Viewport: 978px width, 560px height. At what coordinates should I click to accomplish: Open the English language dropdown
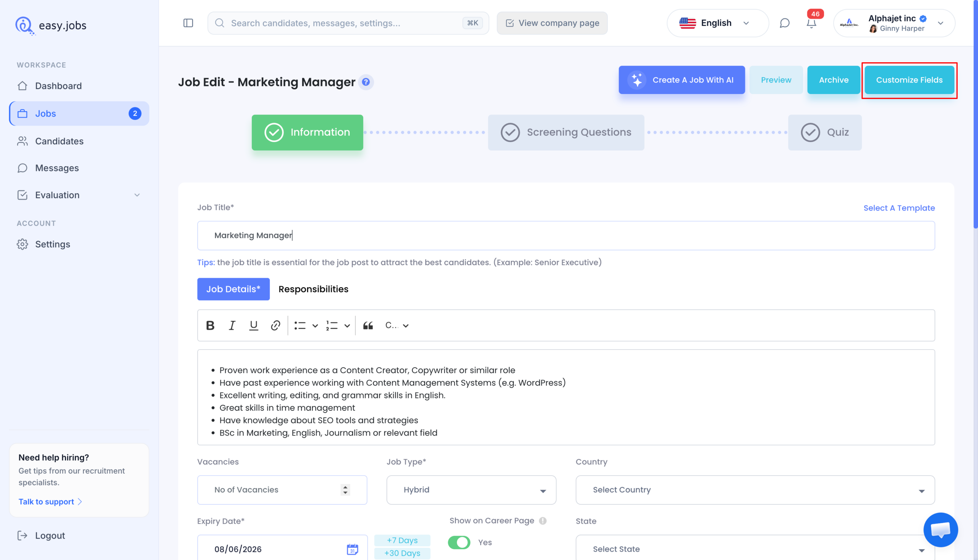(717, 23)
